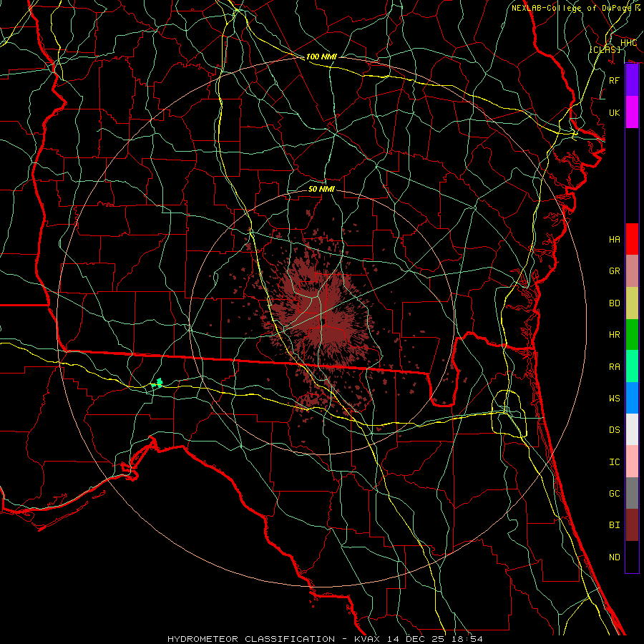Click the ND legend label
The width and height of the screenshot is (644, 644).
coord(615,557)
